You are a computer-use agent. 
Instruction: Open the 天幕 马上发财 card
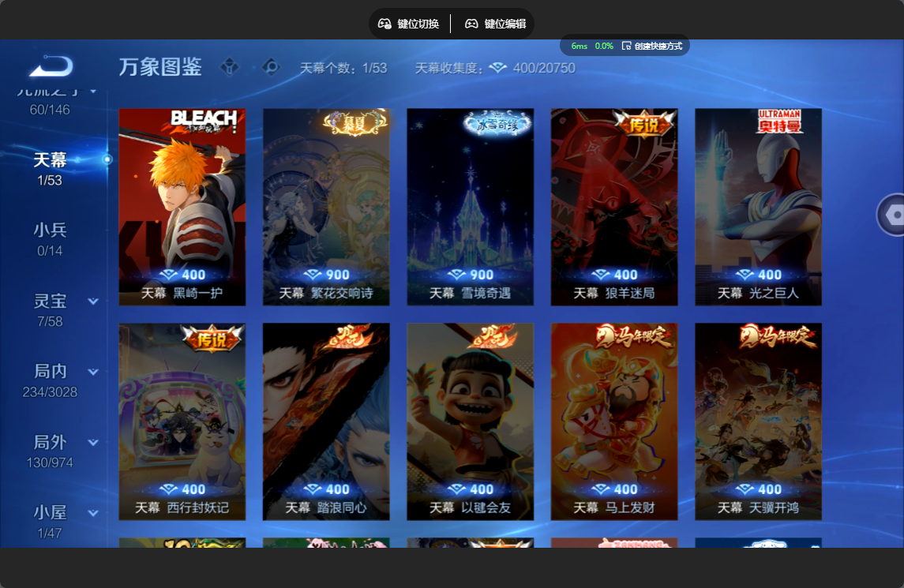(x=614, y=422)
